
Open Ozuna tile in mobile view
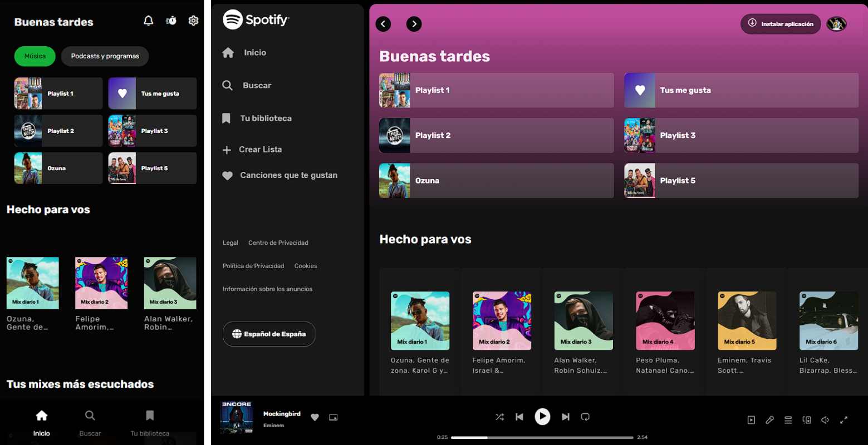[x=58, y=168]
